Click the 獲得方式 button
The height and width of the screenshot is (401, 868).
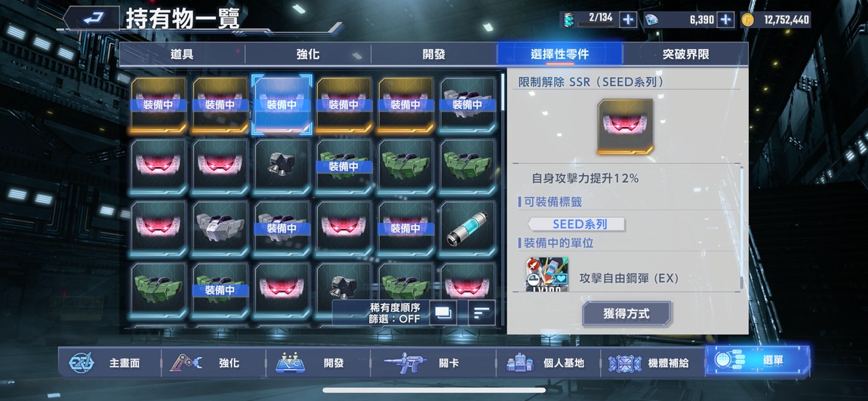626,313
